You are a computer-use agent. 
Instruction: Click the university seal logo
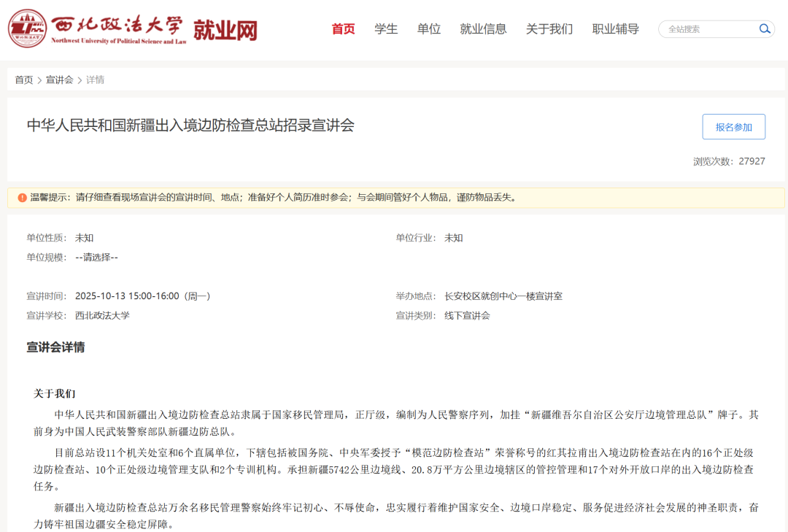click(27, 29)
